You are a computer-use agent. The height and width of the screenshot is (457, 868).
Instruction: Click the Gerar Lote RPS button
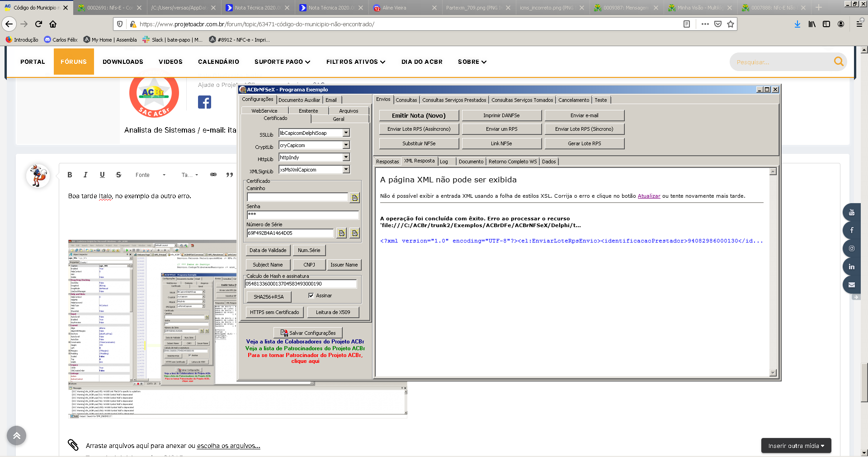(x=585, y=143)
